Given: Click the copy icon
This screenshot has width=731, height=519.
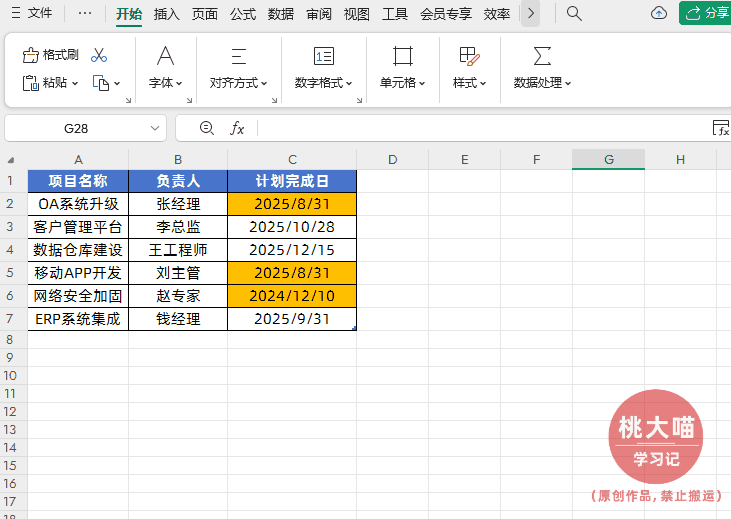Looking at the screenshot, I should [101, 83].
